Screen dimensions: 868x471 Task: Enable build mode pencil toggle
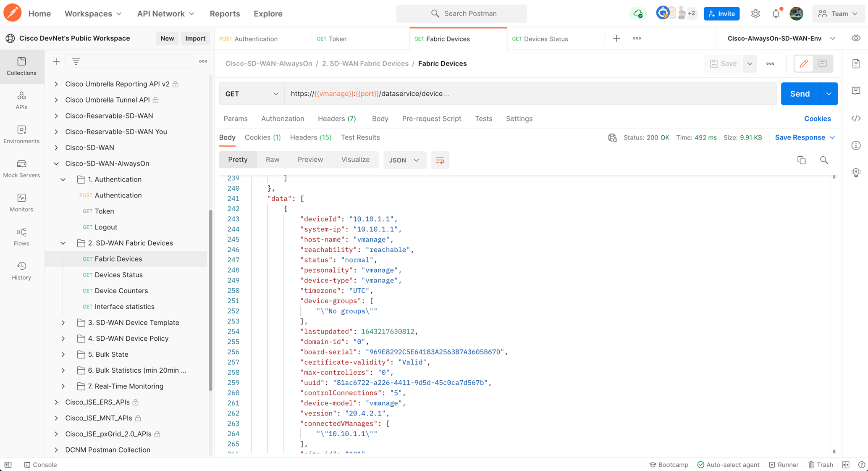point(804,63)
